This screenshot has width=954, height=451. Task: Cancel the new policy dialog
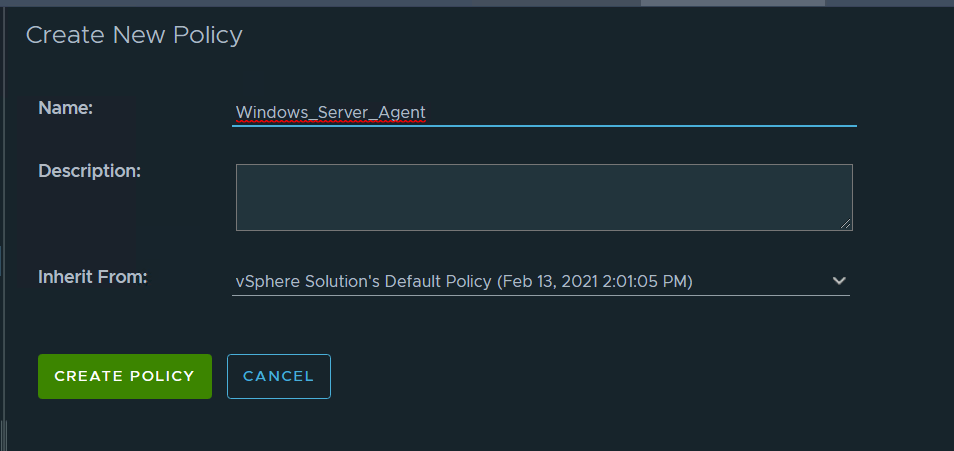click(278, 376)
